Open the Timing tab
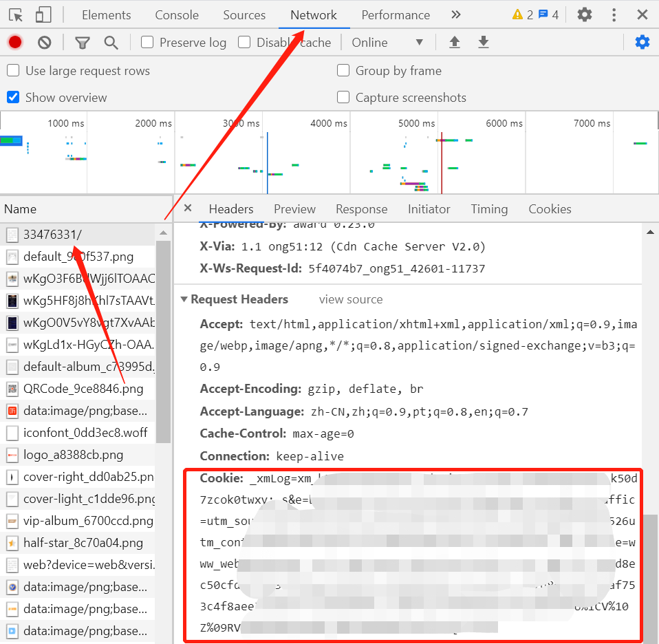This screenshot has height=644, width=659. click(x=489, y=209)
